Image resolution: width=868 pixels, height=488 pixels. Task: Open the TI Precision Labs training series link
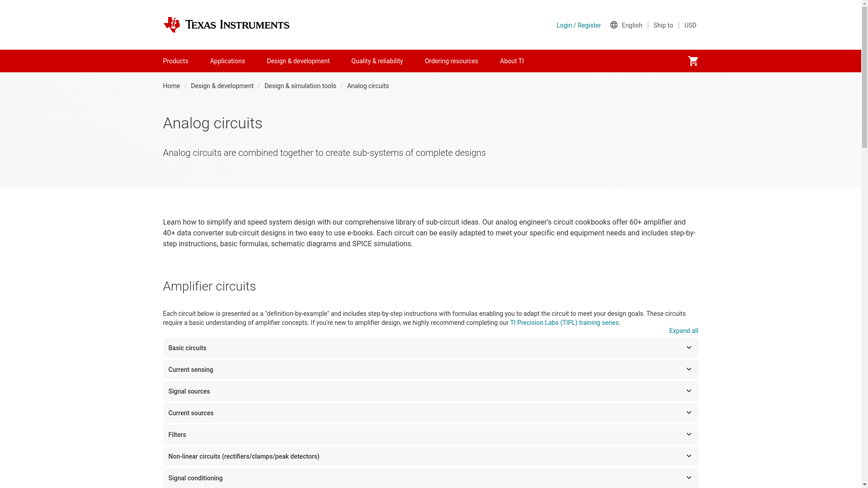tap(564, 323)
